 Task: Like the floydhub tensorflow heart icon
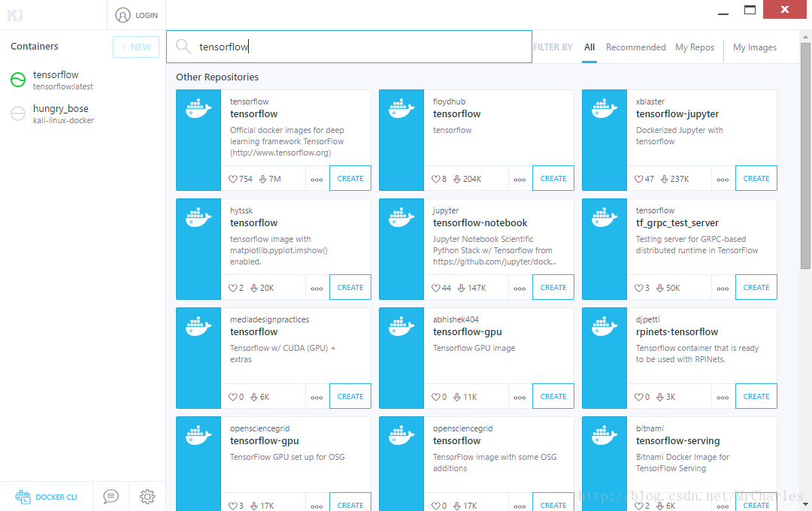coord(435,179)
